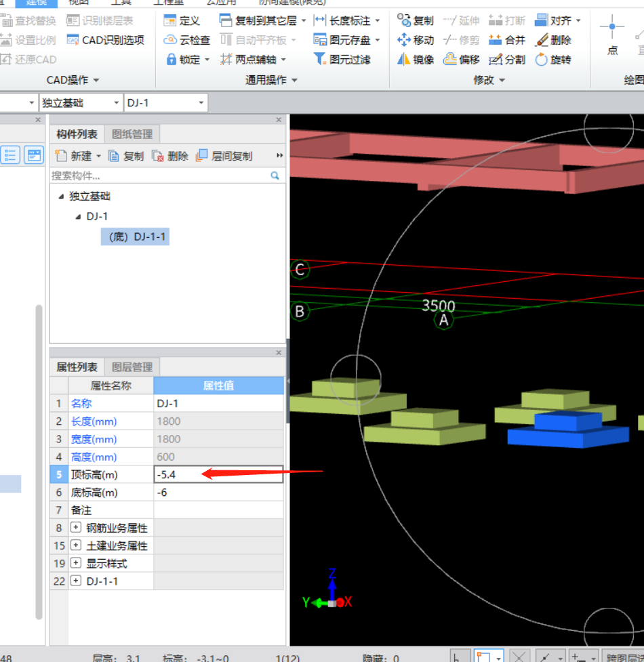Click 识别楼层表 in CAD operations

(x=100, y=20)
